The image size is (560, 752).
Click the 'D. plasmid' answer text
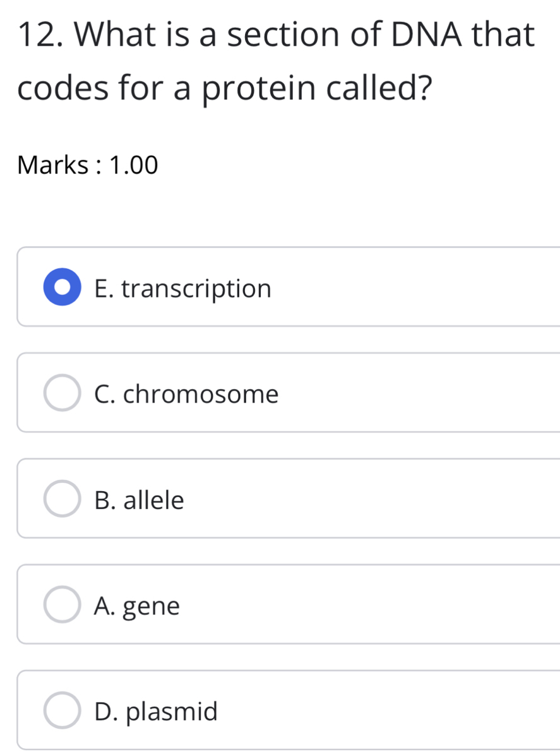pyautogui.click(x=155, y=712)
